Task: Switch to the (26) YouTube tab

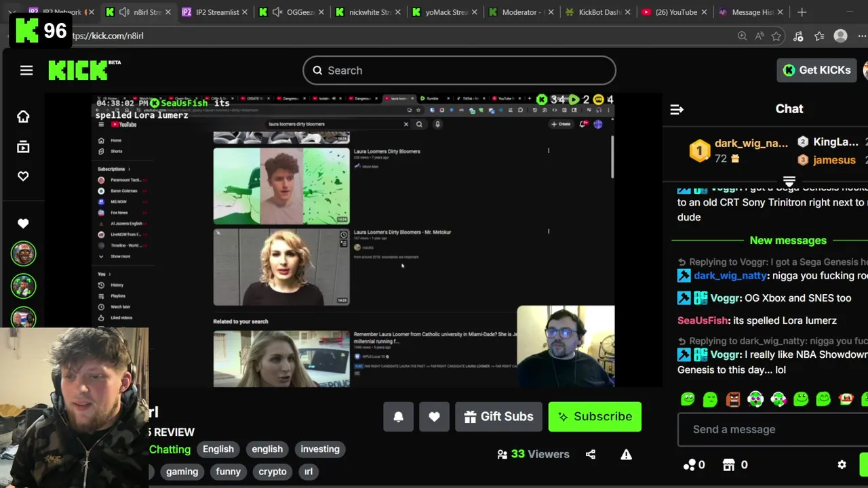Action: coord(675,12)
